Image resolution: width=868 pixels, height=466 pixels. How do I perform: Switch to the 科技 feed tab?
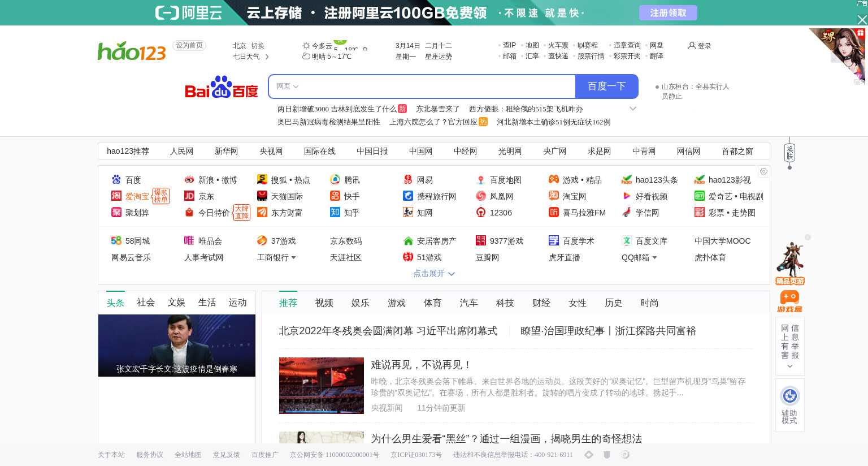[505, 303]
